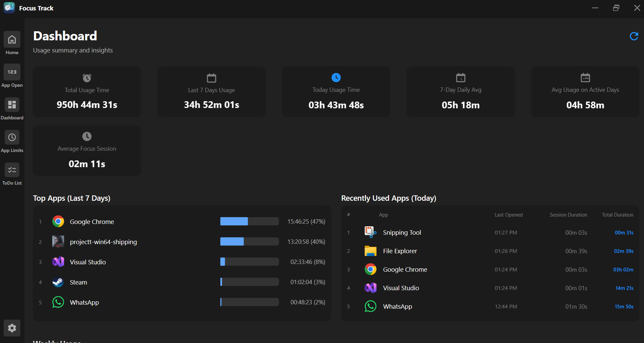Click Google Chrome usage progress bar

[x=250, y=221]
